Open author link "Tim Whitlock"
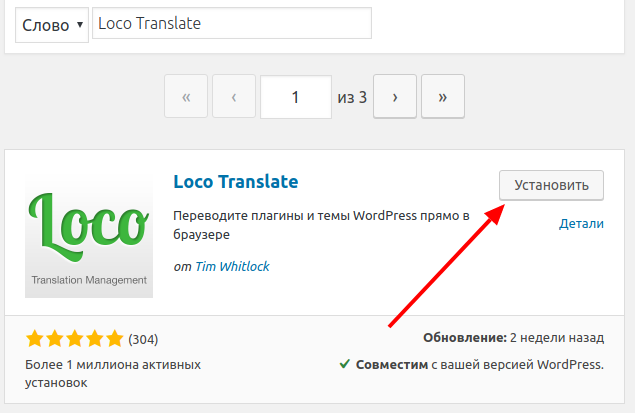Screen dimensions: 635x413 click(x=231, y=267)
